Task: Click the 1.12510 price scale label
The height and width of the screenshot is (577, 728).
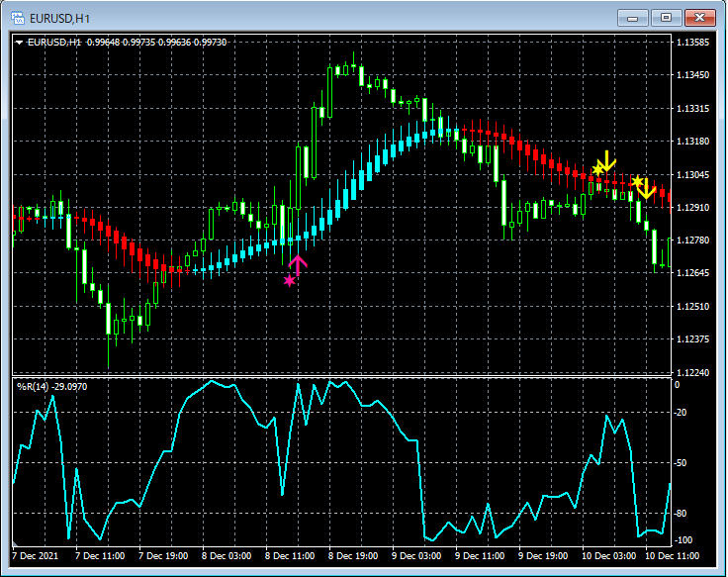Action: point(693,306)
